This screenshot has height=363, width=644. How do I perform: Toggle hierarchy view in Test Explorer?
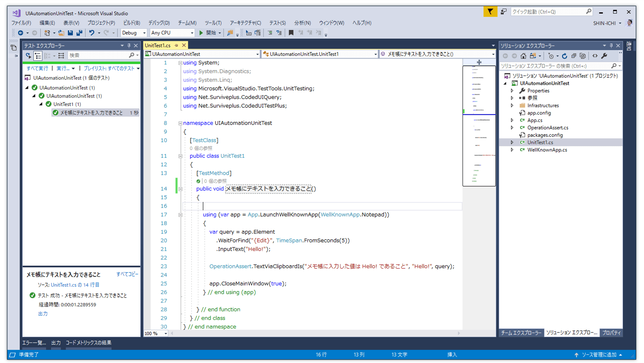coord(38,55)
